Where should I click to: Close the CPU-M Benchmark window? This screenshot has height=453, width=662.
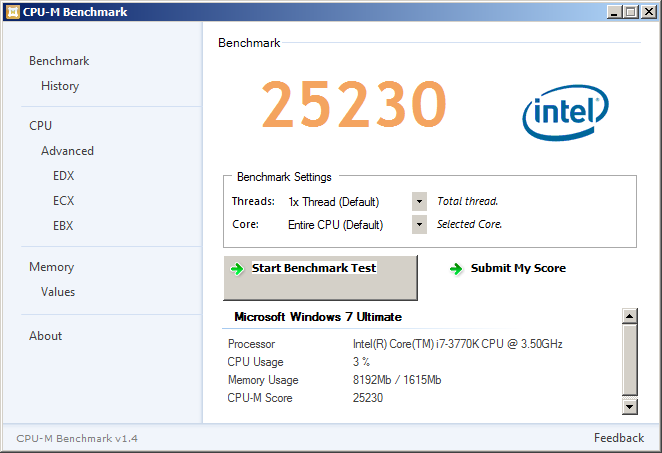coord(648,12)
